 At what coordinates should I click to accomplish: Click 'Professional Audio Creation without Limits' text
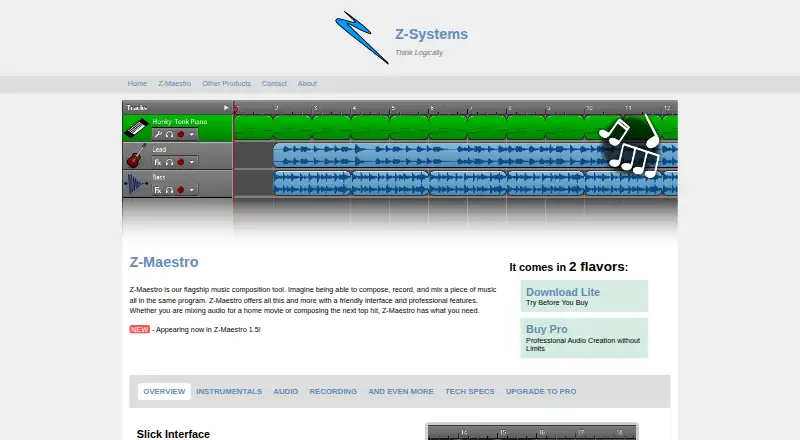583,345
